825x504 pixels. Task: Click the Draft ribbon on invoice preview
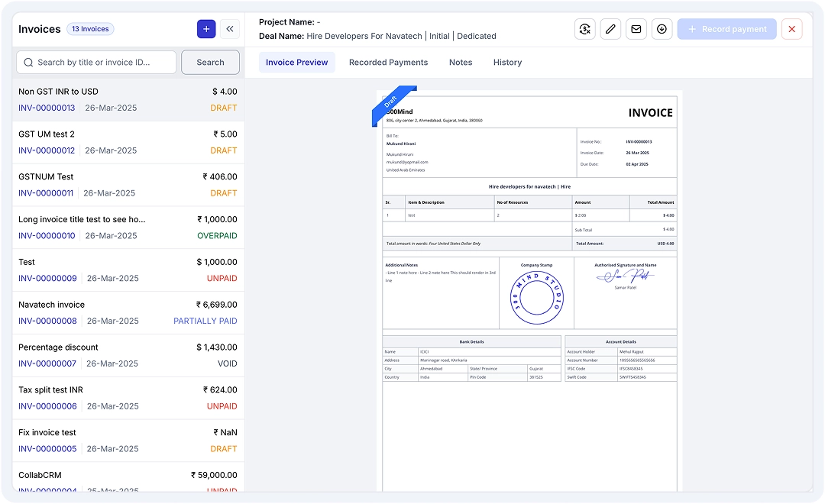(x=392, y=102)
